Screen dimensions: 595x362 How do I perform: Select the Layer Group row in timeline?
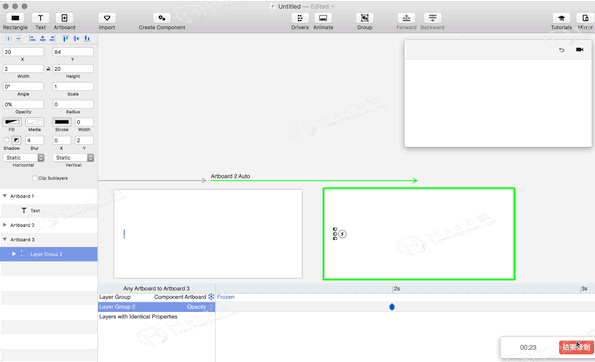(156, 297)
